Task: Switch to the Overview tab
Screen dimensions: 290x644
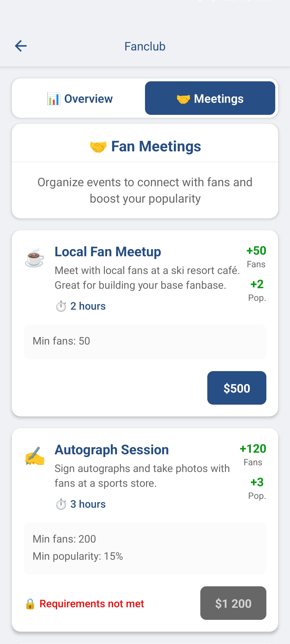Action: click(x=79, y=98)
